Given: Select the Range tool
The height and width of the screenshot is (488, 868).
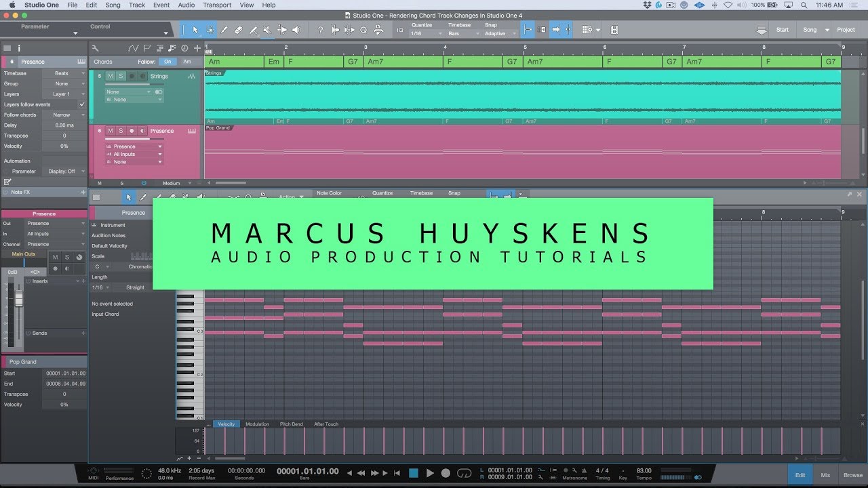Looking at the screenshot, I should (x=210, y=30).
